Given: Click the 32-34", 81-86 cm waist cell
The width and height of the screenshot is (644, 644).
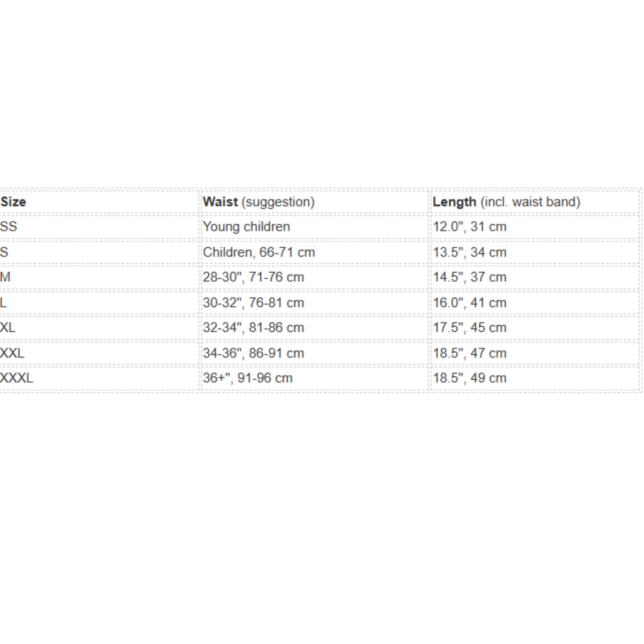Looking at the screenshot, I should [x=253, y=327].
